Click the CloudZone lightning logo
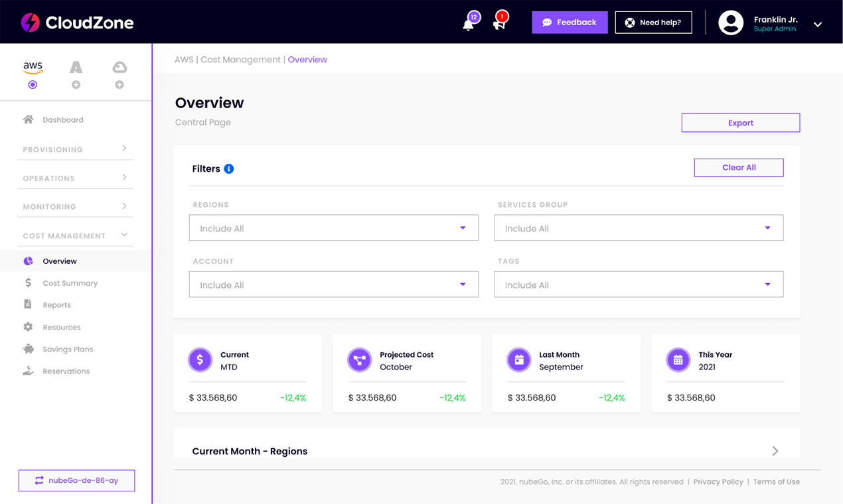Image resolution: width=843 pixels, height=504 pixels. click(x=31, y=23)
